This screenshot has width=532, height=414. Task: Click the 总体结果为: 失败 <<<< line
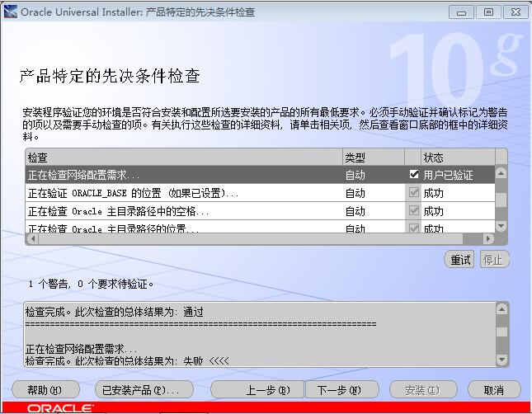pyautogui.click(x=127, y=360)
